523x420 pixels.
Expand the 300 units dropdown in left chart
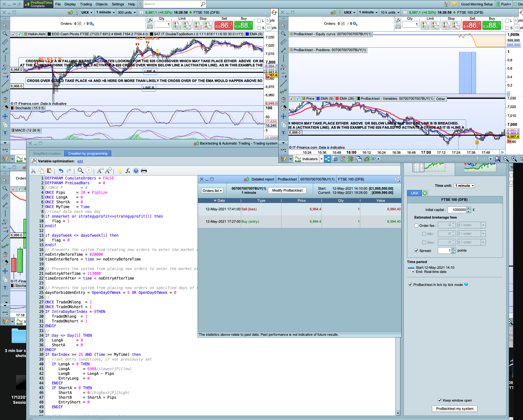coord(126,12)
